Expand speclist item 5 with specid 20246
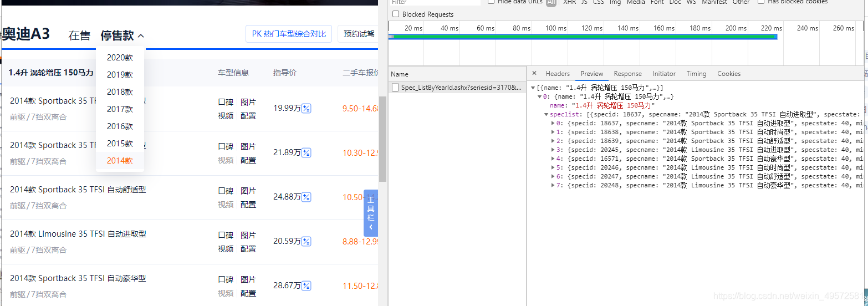The image size is (868, 306). [553, 167]
